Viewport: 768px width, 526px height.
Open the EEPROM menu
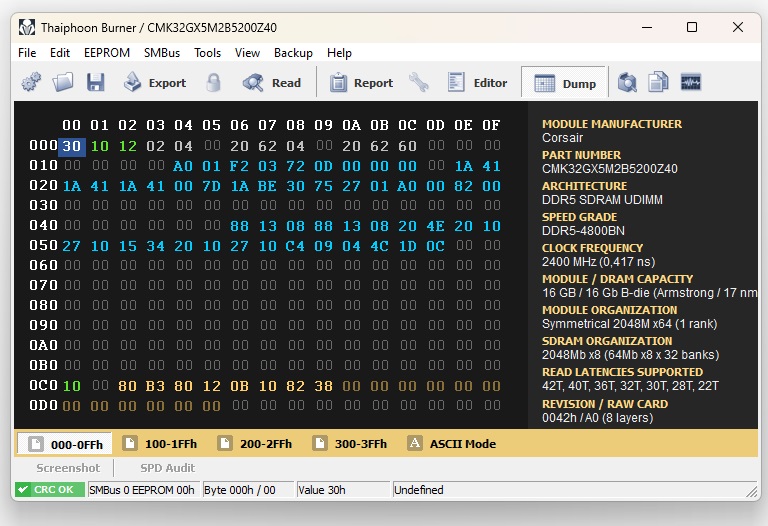[x=107, y=53]
